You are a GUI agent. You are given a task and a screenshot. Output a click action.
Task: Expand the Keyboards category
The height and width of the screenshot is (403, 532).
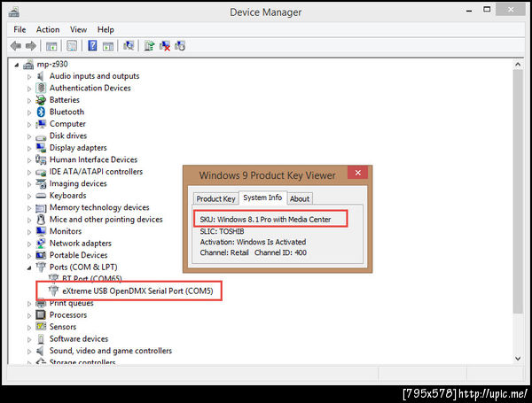(29, 197)
